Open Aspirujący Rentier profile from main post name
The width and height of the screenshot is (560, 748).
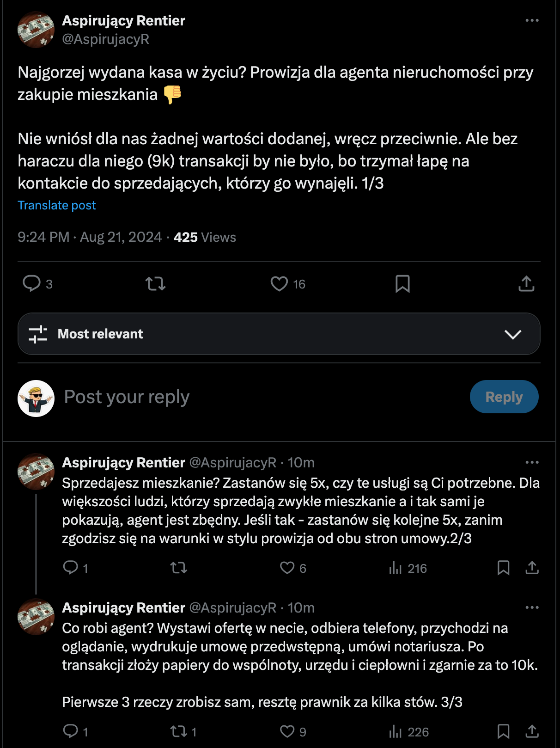click(x=123, y=20)
